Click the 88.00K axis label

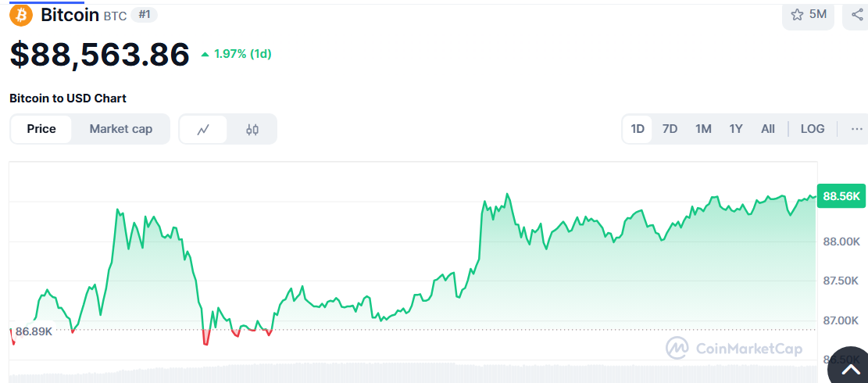pyautogui.click(x=841, y=242)
